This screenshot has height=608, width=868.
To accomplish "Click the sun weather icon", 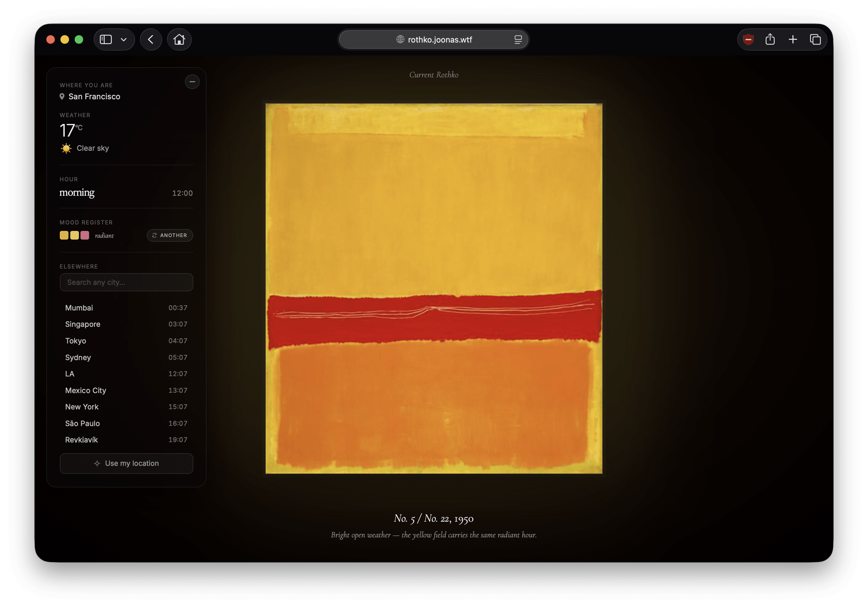I will 66,148.
